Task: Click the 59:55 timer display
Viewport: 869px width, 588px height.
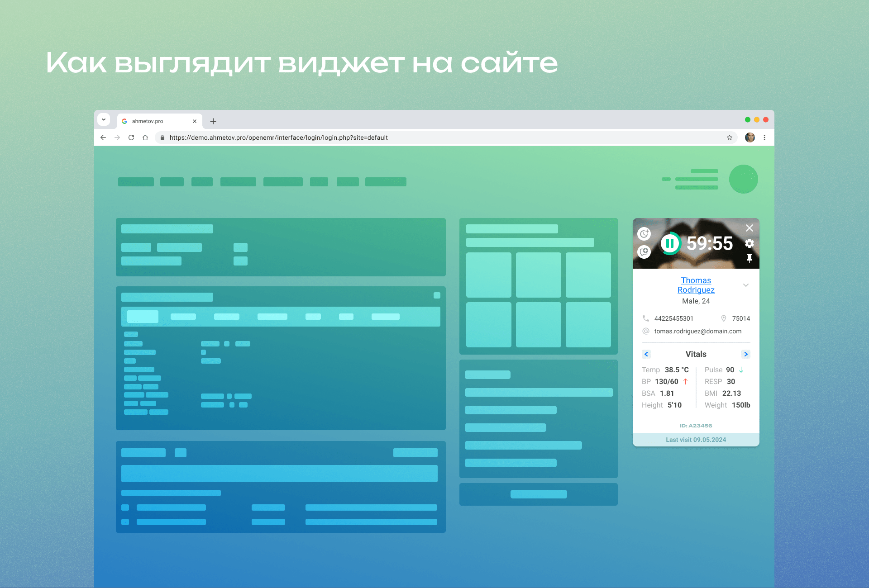Action: point(710,243)
